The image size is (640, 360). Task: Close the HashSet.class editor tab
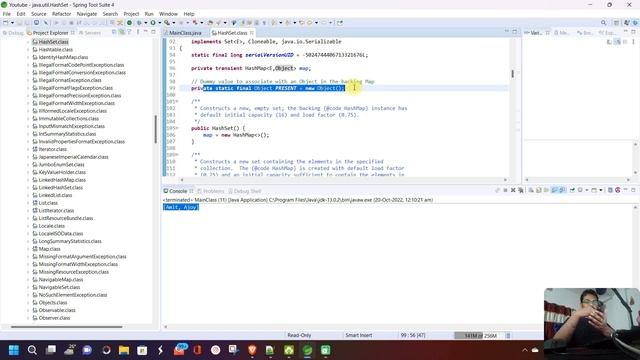pyautogui.click(x=252, y=33)
